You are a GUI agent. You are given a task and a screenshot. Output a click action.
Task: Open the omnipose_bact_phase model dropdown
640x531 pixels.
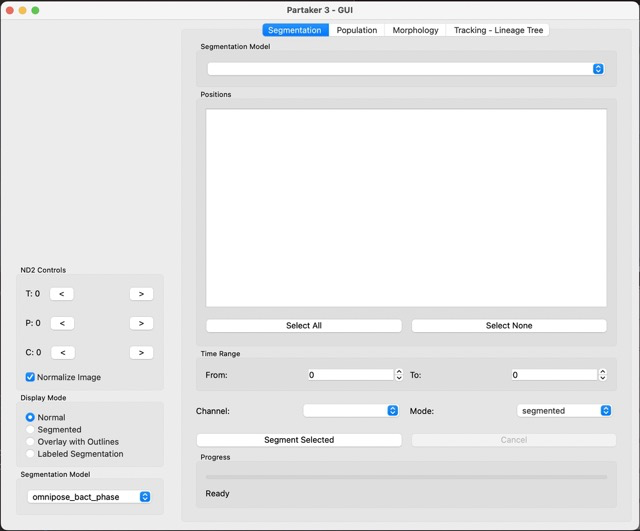point(90,497)
